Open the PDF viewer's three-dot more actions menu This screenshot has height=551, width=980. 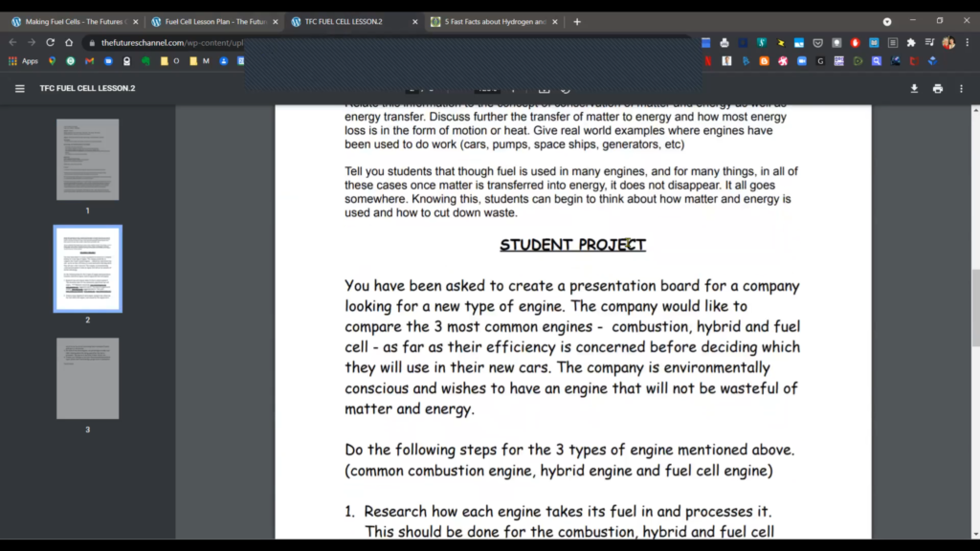pyautogui.click(x=961, y=88)
